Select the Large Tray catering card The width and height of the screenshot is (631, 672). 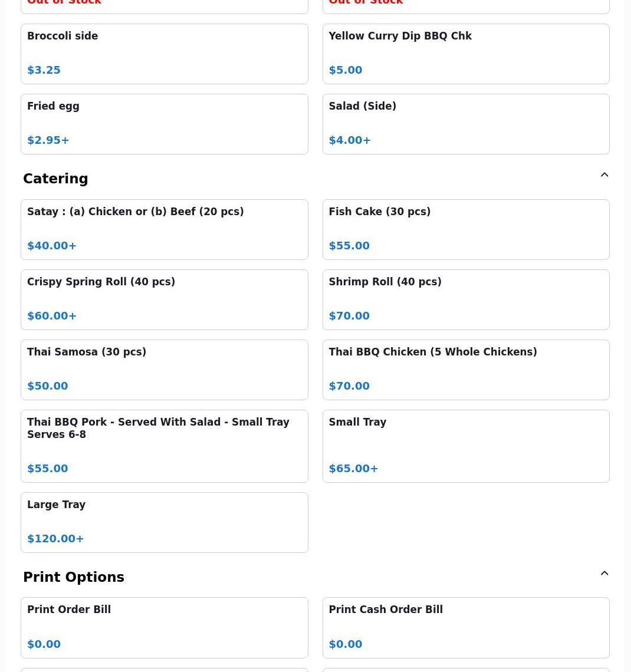[165, 523]
